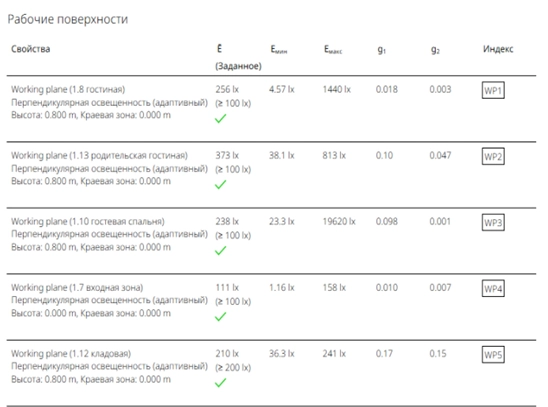Click the Рабочие поверхности heading
The height and width of the screenshot is (407, 548).
[68, 19]
